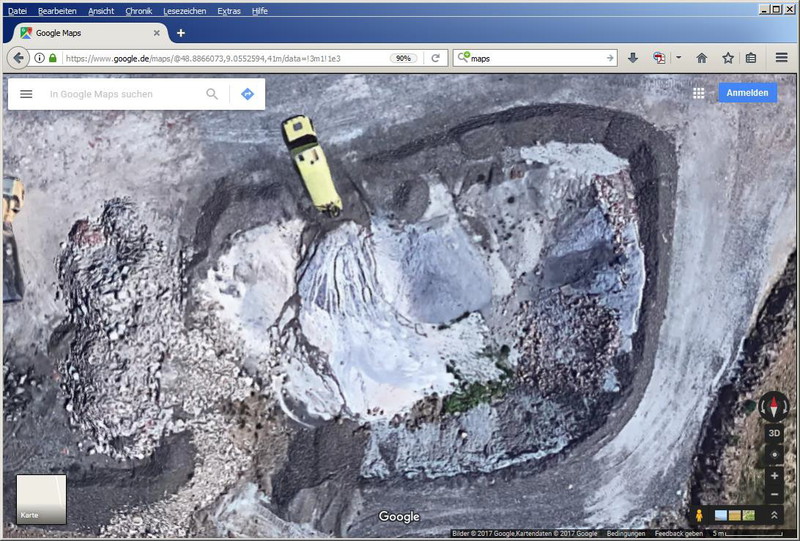
Task: Expand the imagery strip with double chevron
Action: [x=774, y=515]
